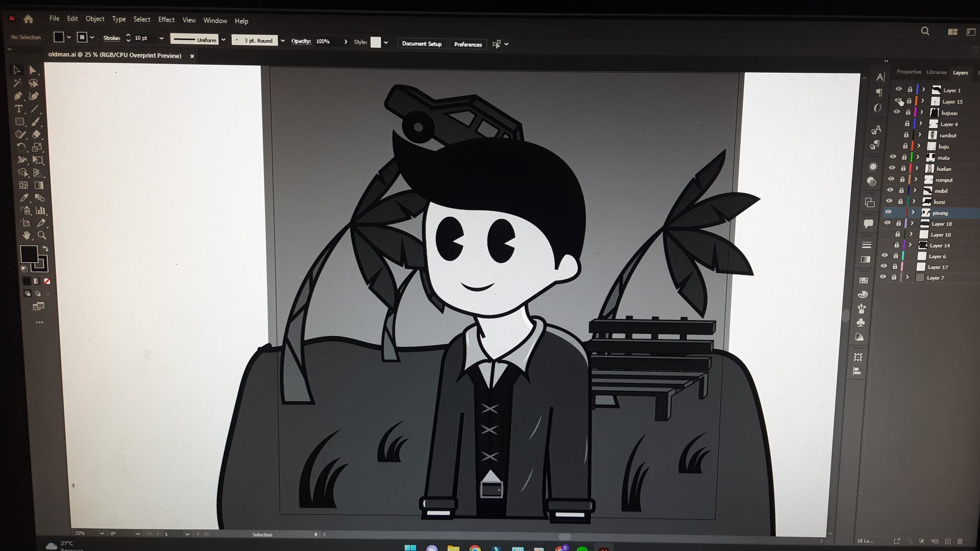Switch to the Properties tab

click(909, 72)
